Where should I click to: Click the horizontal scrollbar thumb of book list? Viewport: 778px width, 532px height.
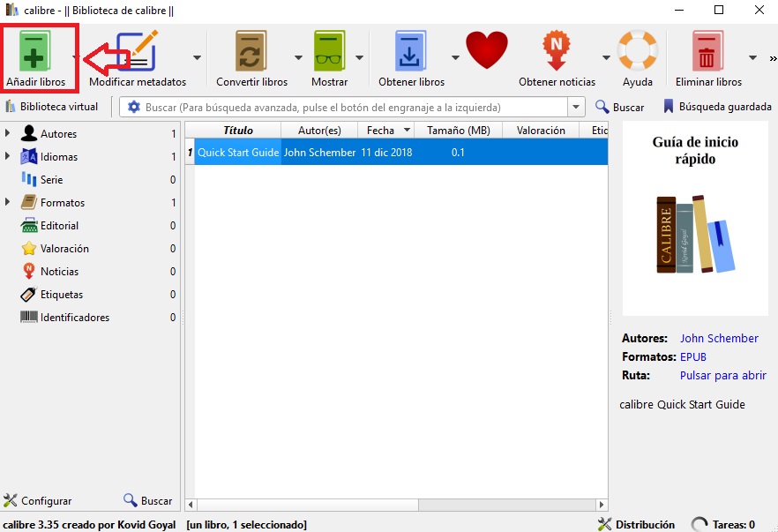click(308, 505)
